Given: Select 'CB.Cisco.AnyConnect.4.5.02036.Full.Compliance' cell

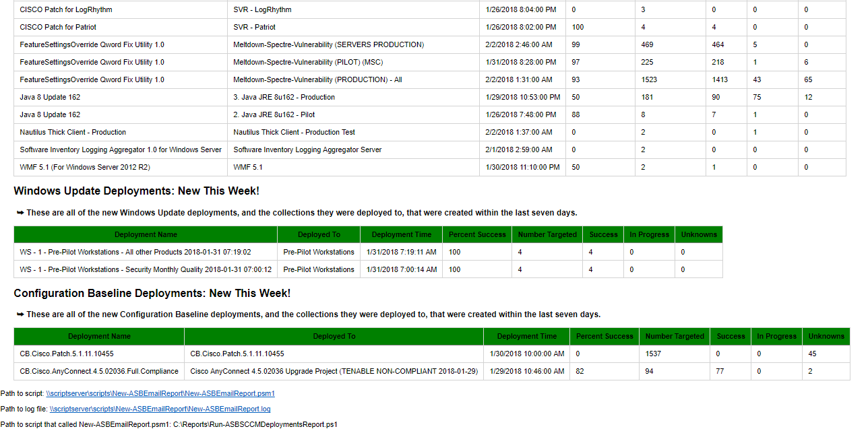Looking at the screenshot, I should tap(99, 372).
